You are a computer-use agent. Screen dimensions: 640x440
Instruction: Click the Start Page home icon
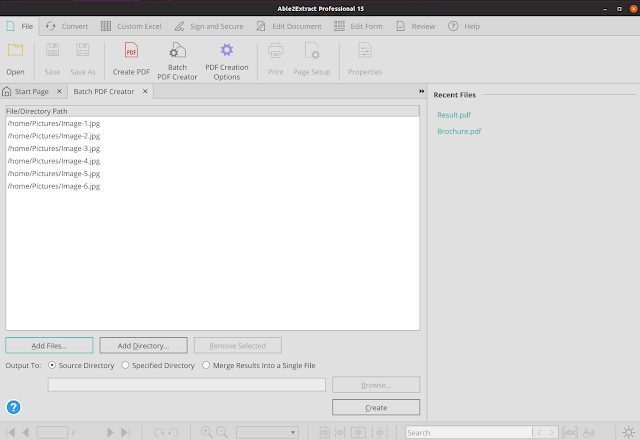click(x=7, y=91)
